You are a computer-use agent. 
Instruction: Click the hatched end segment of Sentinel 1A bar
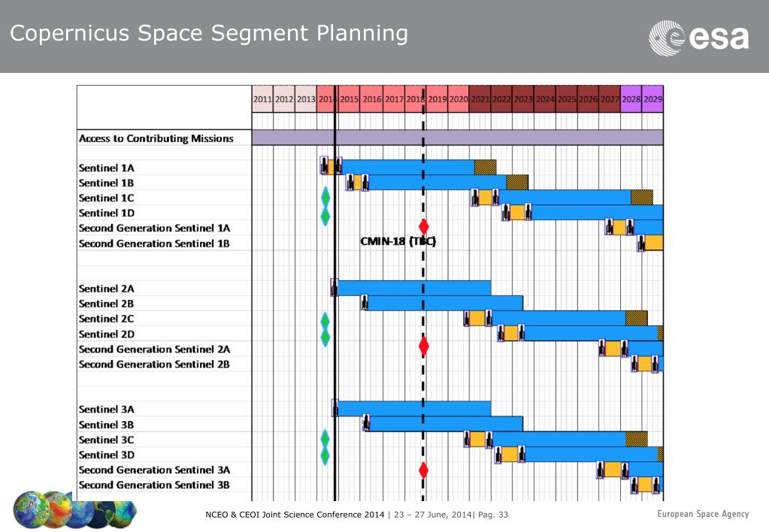point(485,168)
